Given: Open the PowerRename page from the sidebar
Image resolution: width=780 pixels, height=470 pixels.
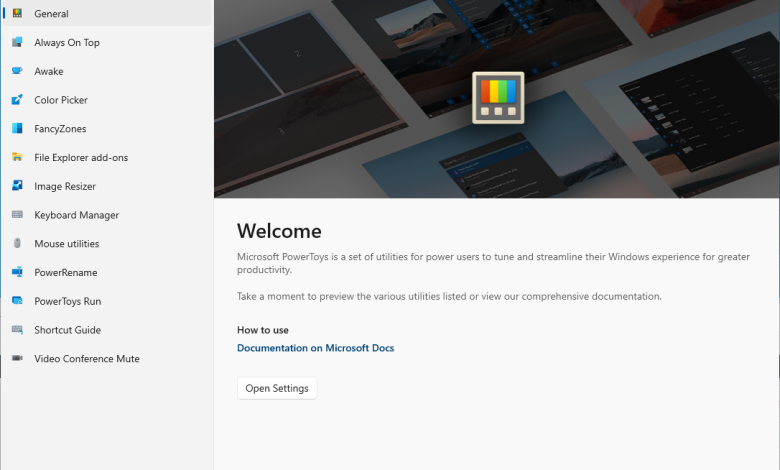Looking at the screenshot, I should click(65, 273).
